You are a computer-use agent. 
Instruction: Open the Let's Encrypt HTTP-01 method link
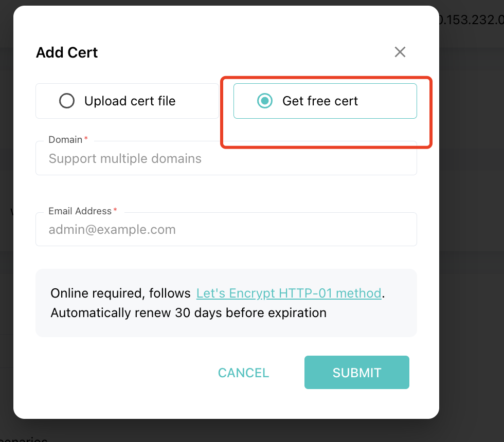289,293
